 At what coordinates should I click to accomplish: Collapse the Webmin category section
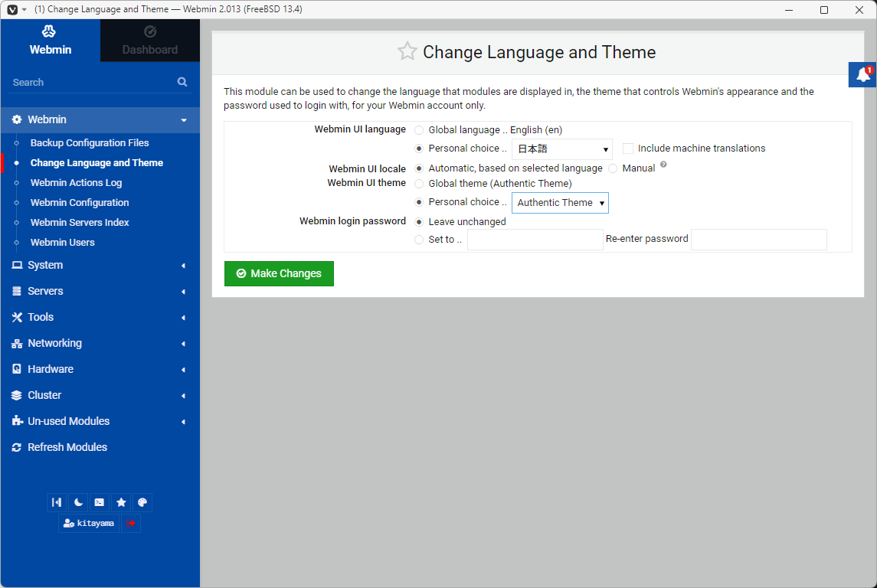pos(184,120)
